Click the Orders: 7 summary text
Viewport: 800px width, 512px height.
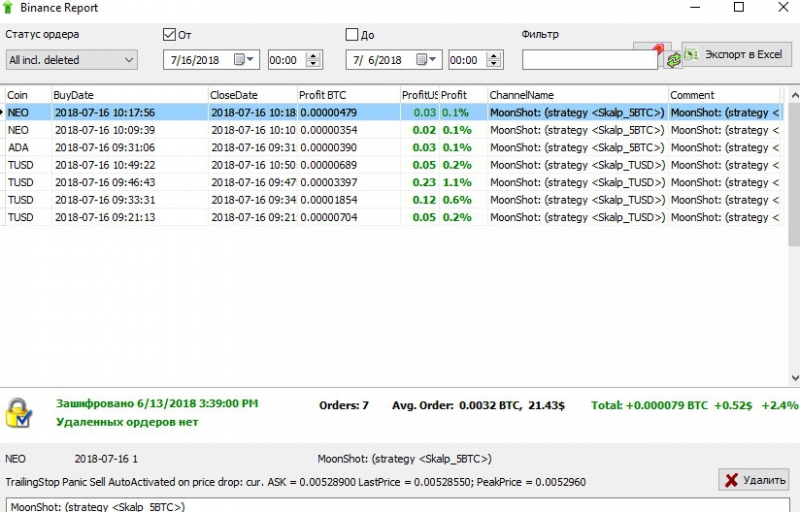343,405
